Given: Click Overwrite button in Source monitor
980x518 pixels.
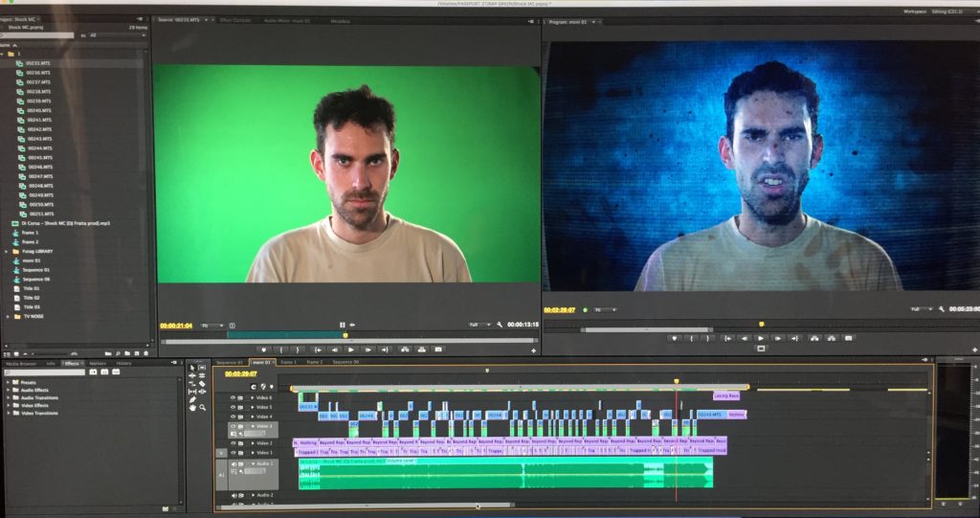Looking at the screenshot, I should [422, 349].
